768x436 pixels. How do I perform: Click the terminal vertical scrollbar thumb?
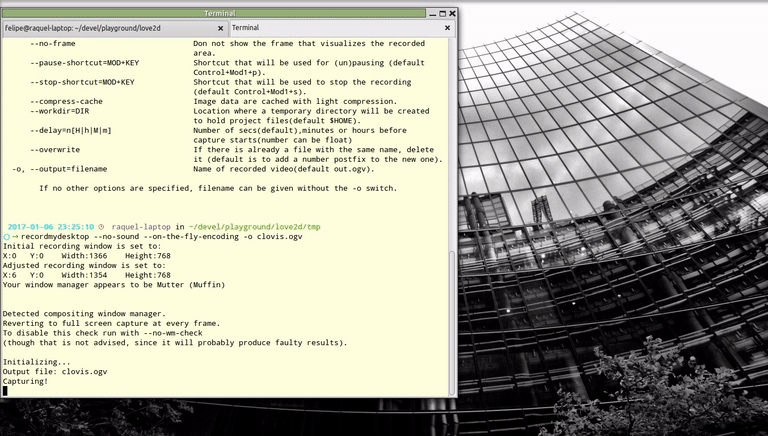(x=453, y=323)
